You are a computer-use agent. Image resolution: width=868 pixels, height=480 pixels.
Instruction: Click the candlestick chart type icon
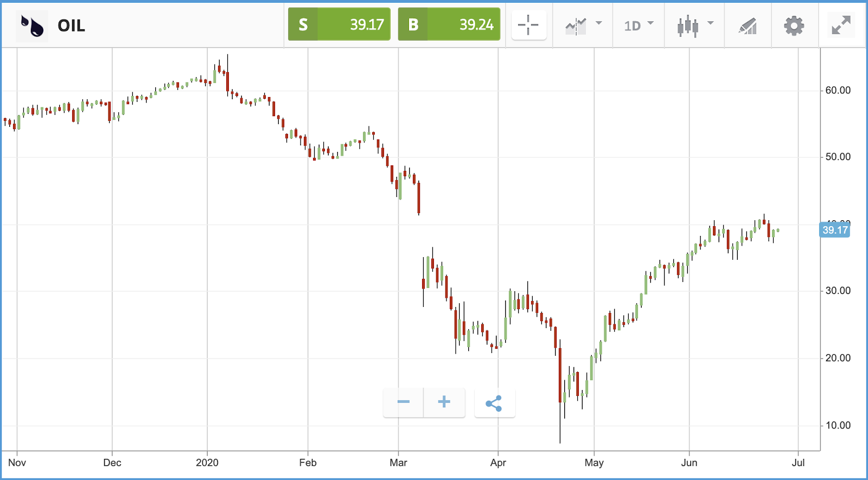pos(687,25)
